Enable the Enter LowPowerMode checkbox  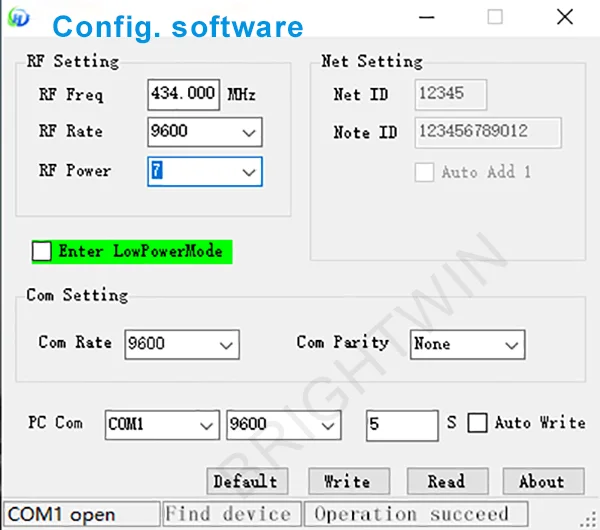click(42, 251)
